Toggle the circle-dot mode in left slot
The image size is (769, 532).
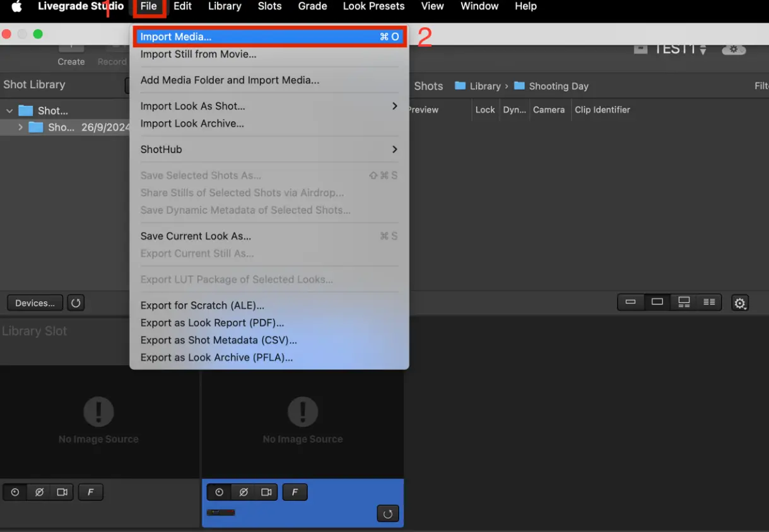[x=15, y=492]
